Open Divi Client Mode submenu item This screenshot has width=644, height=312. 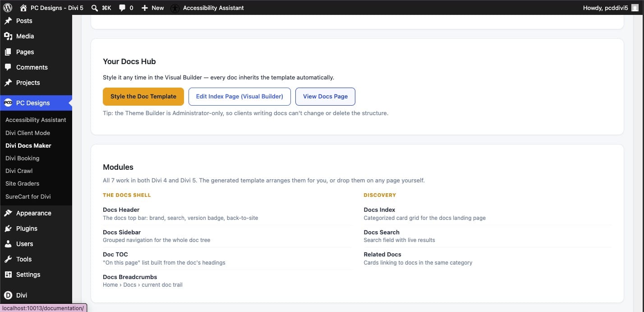click(x=28, y=133)
